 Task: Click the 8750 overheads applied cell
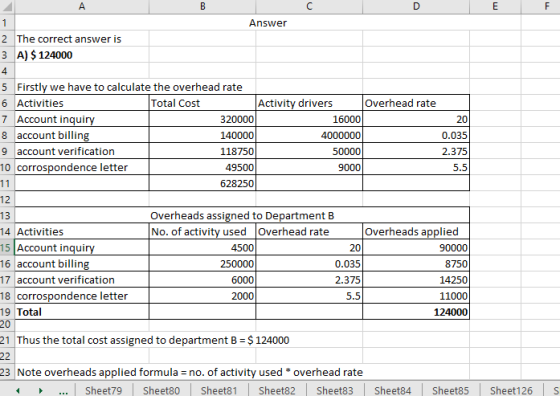pos(416,264)
